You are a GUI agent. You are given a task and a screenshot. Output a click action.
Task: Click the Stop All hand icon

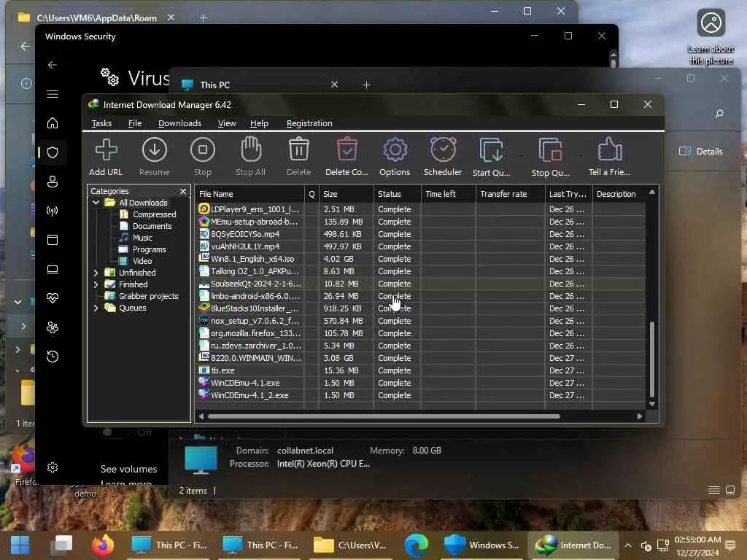[251, 150]
